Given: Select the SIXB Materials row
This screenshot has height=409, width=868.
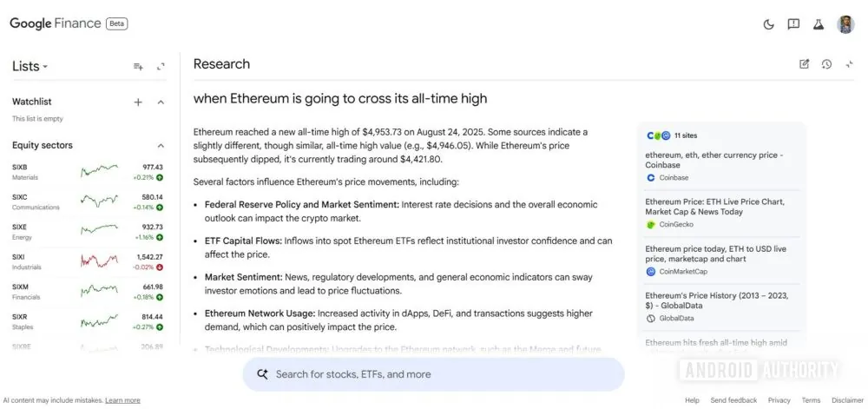Looking at the screenshot, I should point(87,172).
